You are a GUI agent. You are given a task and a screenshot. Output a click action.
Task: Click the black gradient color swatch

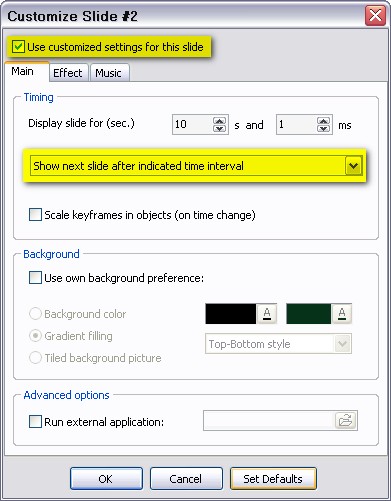[231, 314]
